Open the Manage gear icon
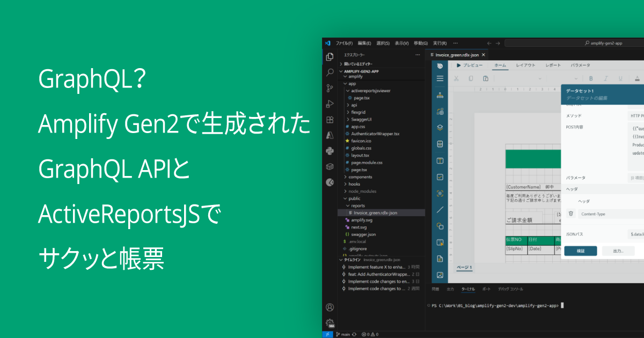 pyautogui.click(x=330, y=323)
